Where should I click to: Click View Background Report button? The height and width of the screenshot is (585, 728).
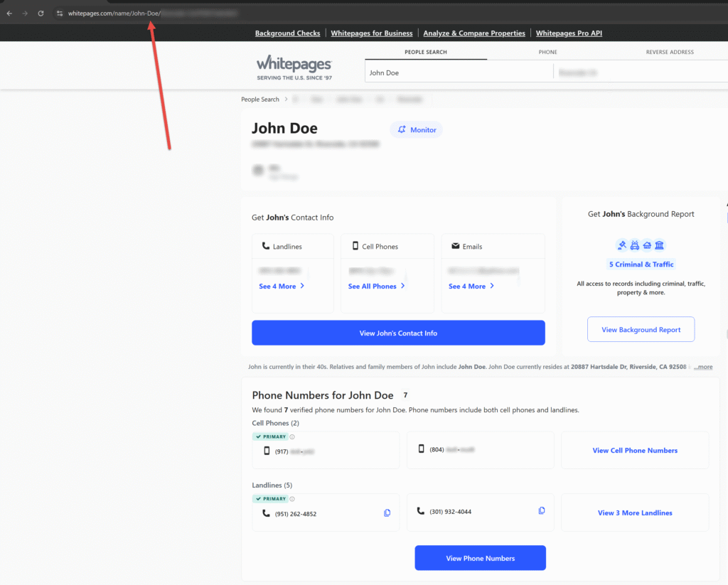(641, 330)
